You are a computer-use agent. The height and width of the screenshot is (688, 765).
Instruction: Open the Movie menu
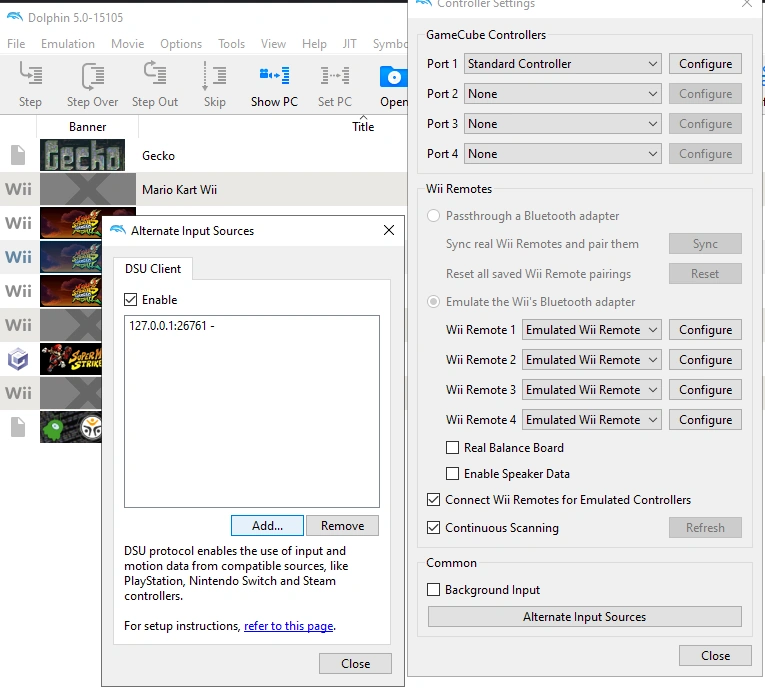[127, 43]
